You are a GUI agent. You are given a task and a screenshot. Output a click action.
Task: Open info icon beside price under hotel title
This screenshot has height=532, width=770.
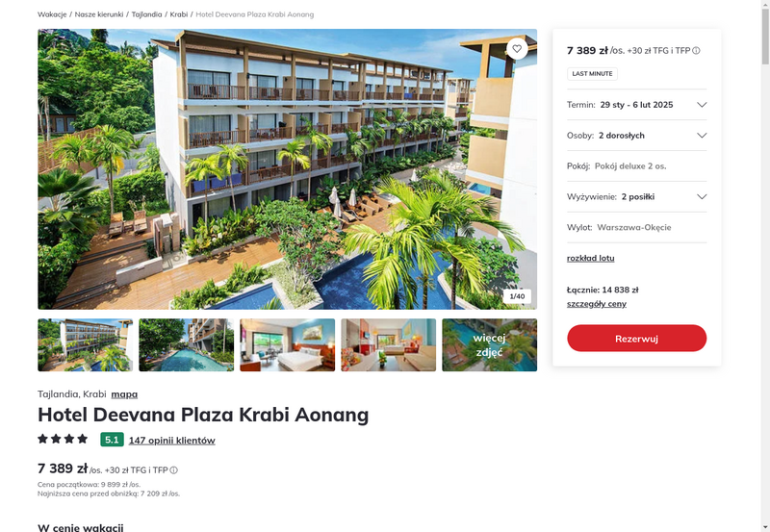tap(173, 470)
